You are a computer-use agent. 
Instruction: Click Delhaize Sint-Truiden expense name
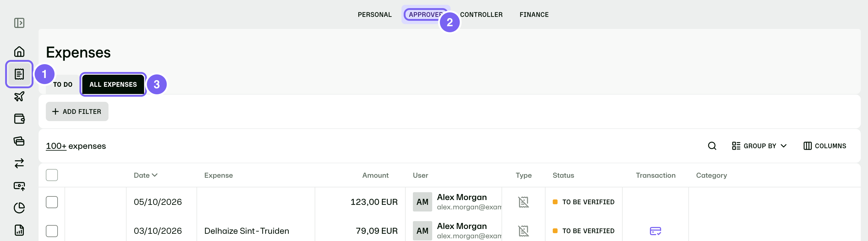[246, 231]
